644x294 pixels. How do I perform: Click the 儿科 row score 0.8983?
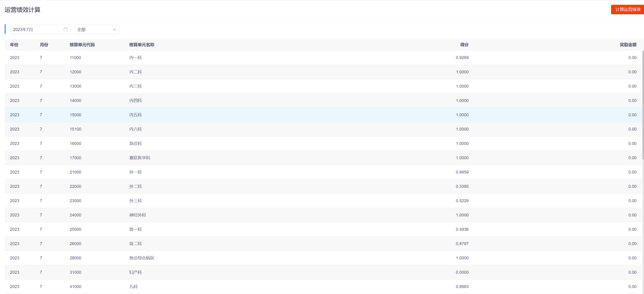tap(462, 286)
